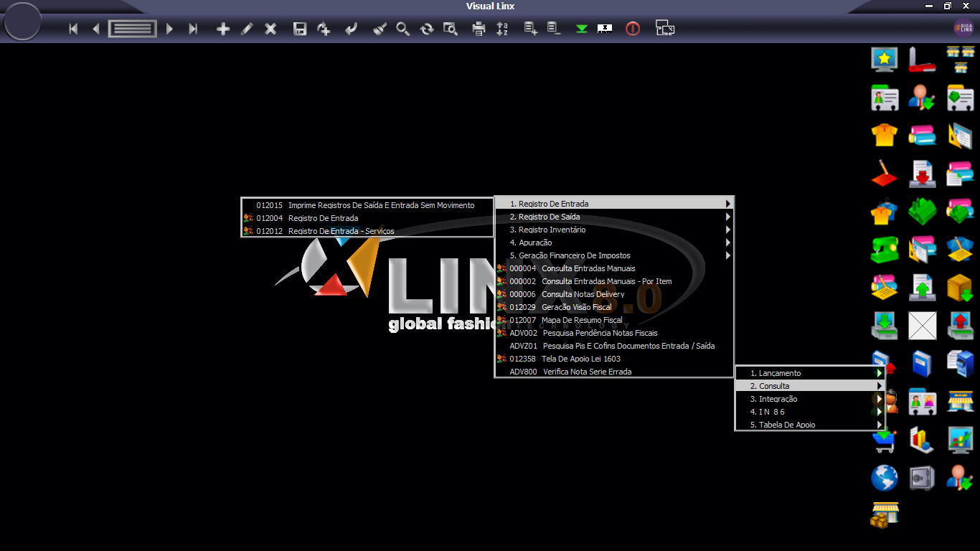The image size is (980, 551).
Task: Click the Dica Linx round icon
Action: 963,28
